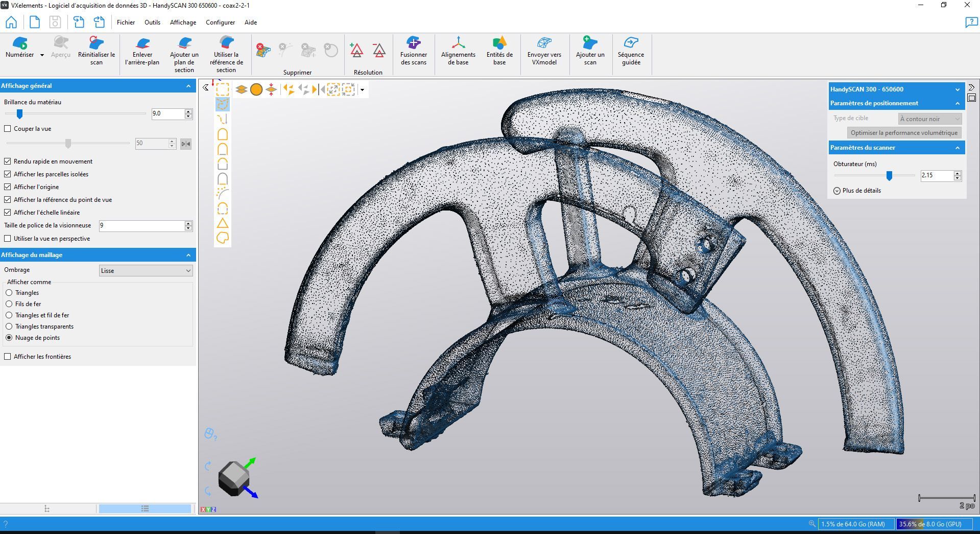Image resolution: width=980 pixels, height=534 pixels.
Task: Select Enlever l'arrière-plan tool
Action: [142, 54]
